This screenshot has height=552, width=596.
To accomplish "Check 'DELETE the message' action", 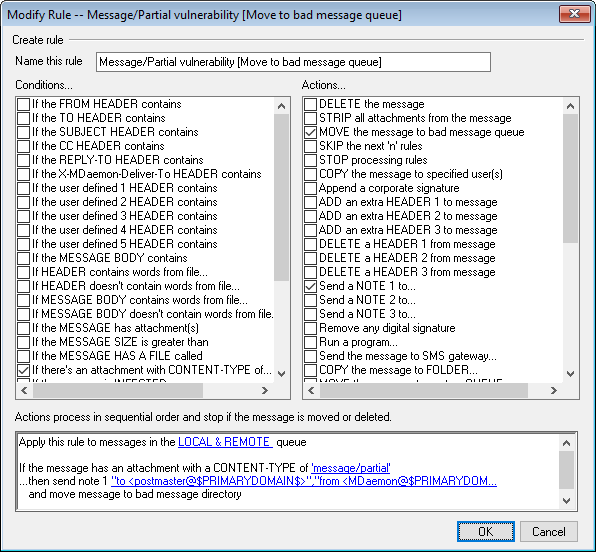I will tap(311, 104).
